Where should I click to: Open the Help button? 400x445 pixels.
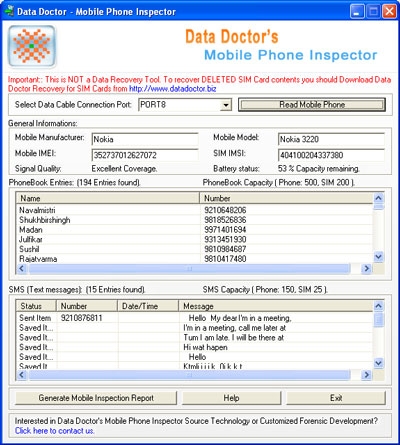click(x=231, y=398)
